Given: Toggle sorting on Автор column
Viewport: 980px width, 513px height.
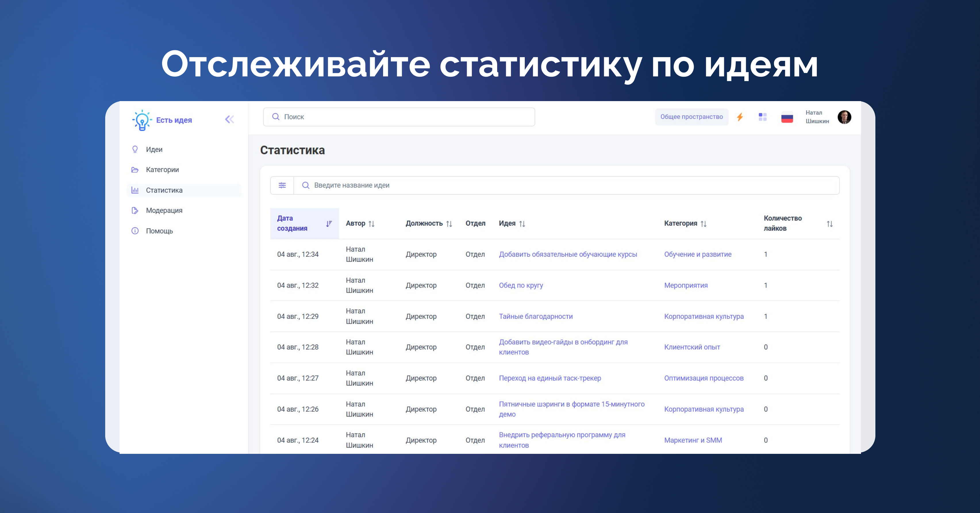Looking at the screenshot, I should (372, 223).
